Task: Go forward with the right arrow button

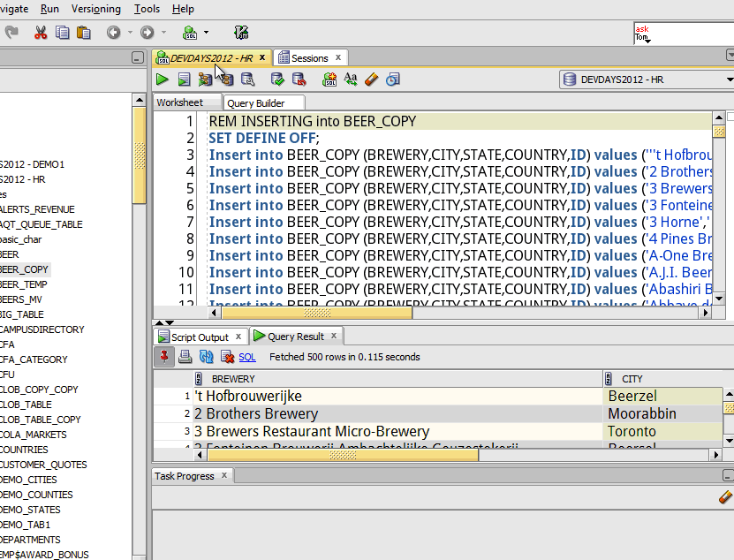Action: coord(147,33)
